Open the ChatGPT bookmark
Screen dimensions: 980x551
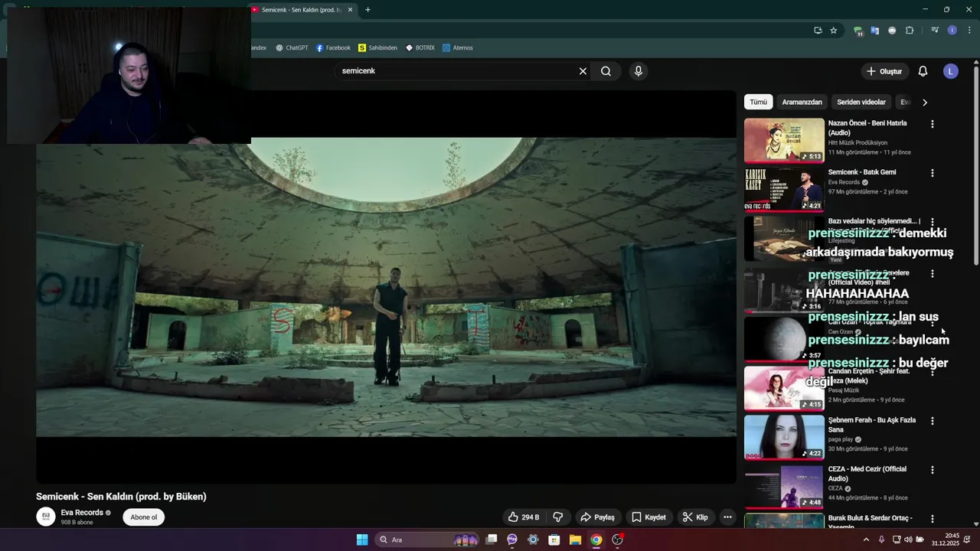tap(292, 47)
